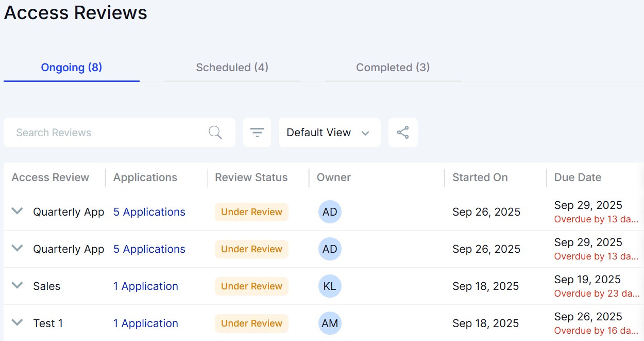The height and width of the screenshot is (341, 644).
Task: Open 5 Applications link for Quarterly App
Action: [149, 212]
